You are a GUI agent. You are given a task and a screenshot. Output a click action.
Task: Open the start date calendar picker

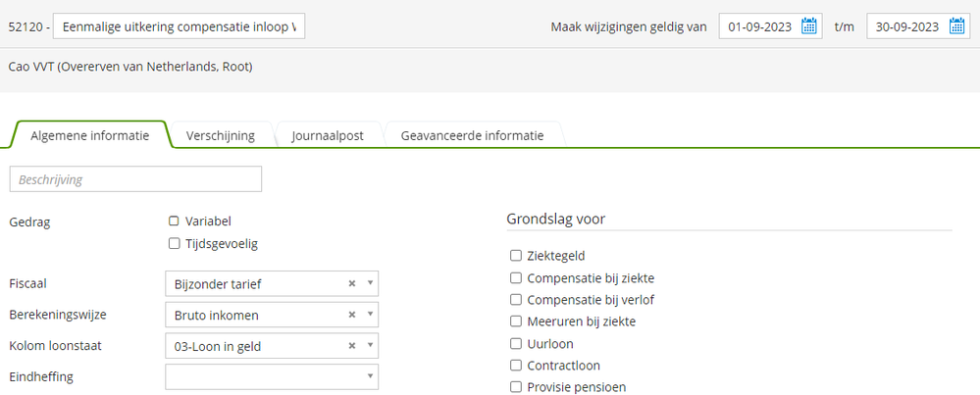point(809,26)
